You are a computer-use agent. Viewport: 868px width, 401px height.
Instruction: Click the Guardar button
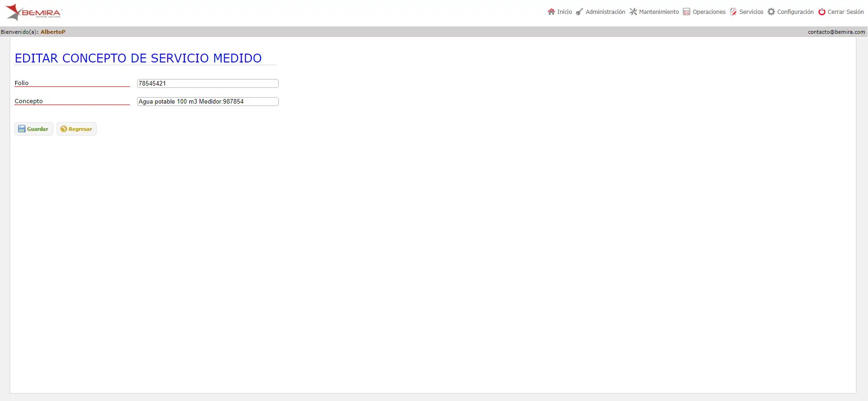click(34, 129)
